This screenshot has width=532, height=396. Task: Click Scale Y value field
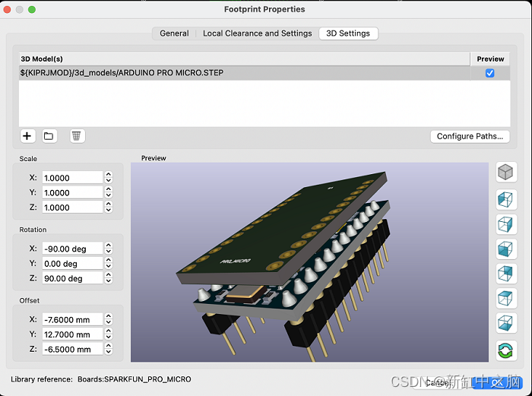(72, 193)
